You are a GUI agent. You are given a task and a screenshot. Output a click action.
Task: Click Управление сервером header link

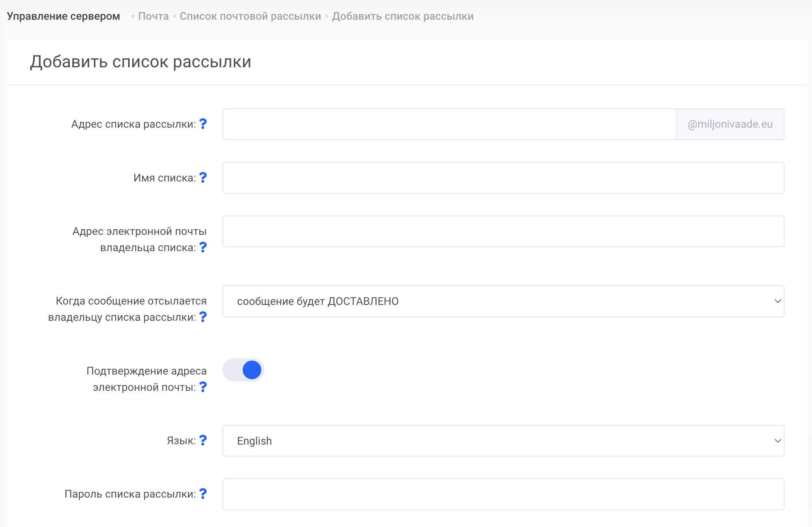(63, 16)
